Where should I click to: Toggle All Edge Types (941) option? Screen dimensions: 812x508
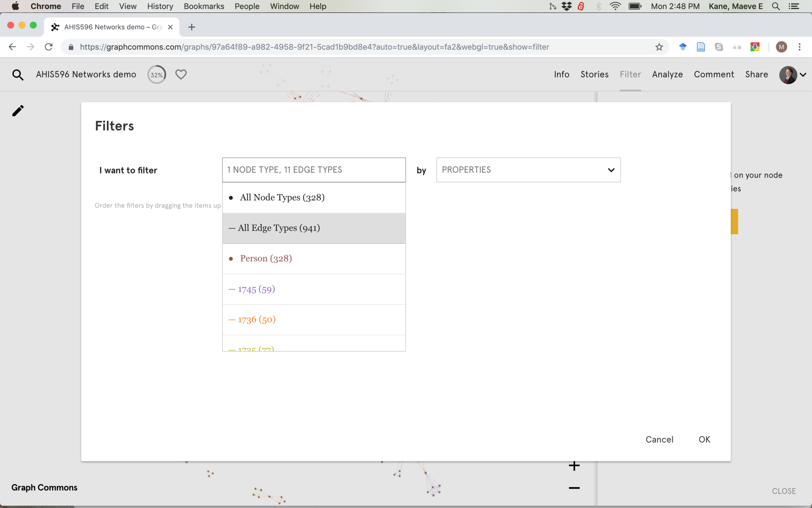pyautogui.click(x=279, y=228)
